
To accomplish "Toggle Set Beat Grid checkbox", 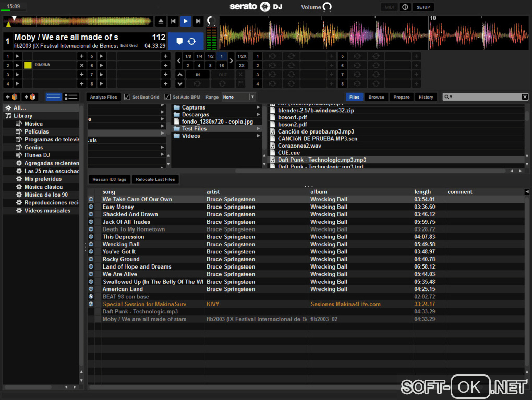I will point(127,97).
